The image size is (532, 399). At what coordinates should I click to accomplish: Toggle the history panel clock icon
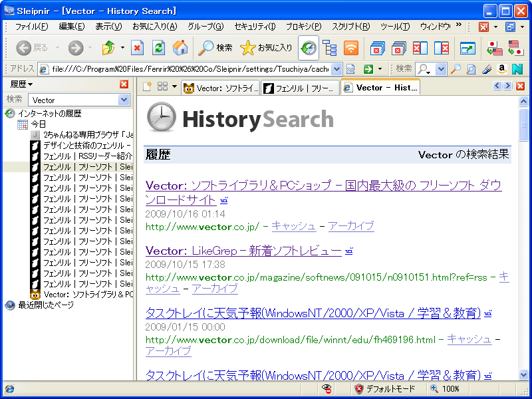(x=309, y=48)
